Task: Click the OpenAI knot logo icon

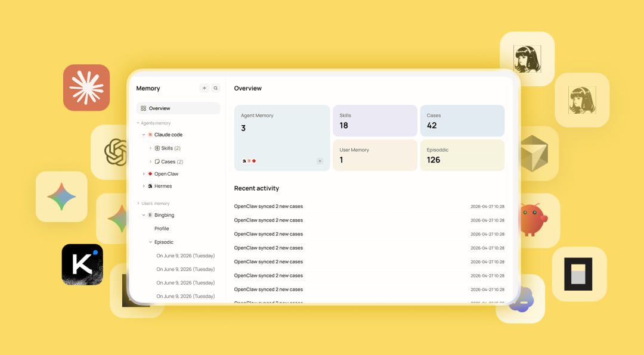Action: point(116,152)
